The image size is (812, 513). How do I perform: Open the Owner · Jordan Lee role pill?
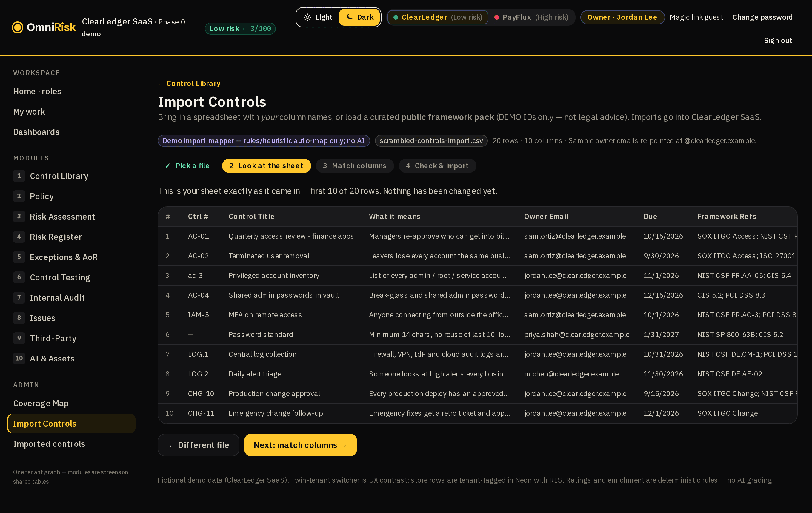pyautogui.click(x=622, y=17)
